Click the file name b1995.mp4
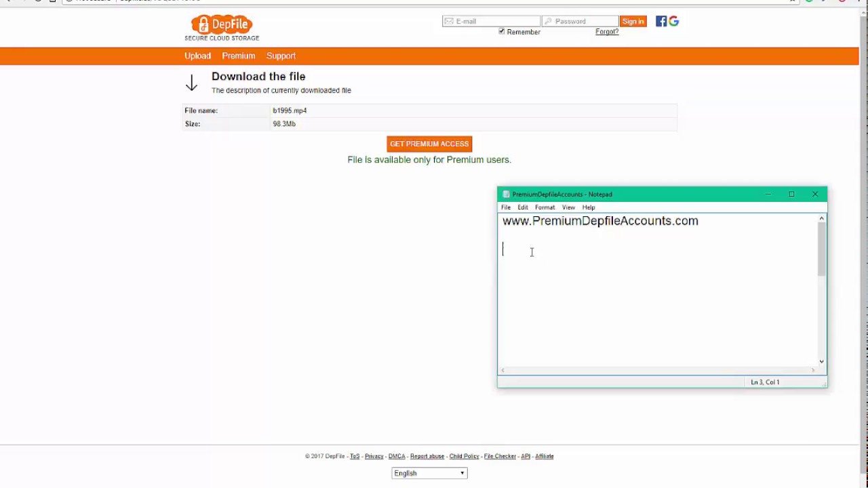This screenshot has width=868, height=488. pyautogui.click(x=290, y=110)
